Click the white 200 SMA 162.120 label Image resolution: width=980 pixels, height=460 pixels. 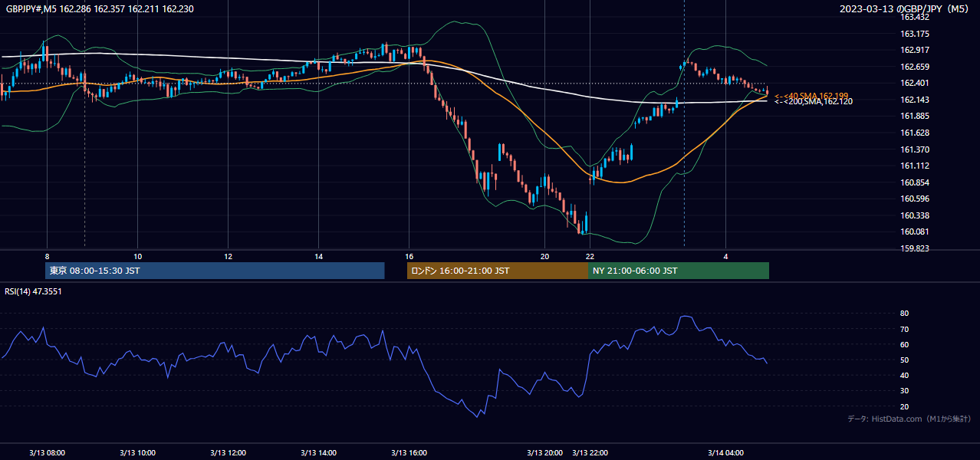(814, 101)
